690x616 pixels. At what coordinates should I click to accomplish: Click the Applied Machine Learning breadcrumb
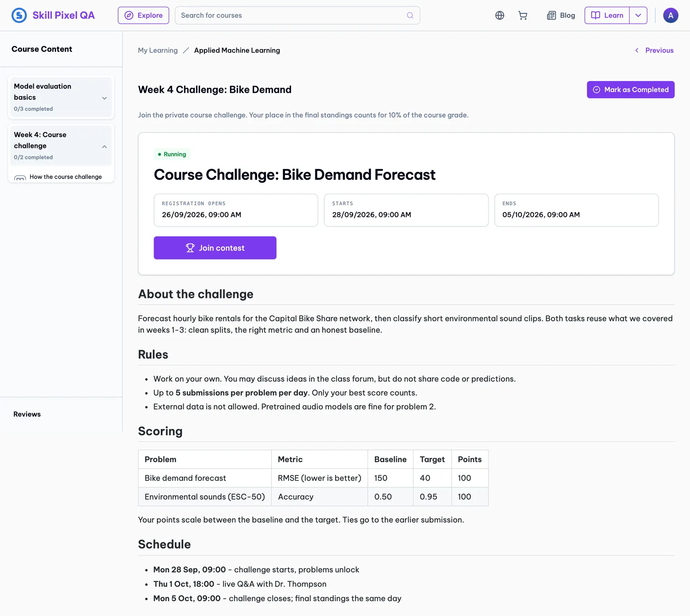[237, 50]
